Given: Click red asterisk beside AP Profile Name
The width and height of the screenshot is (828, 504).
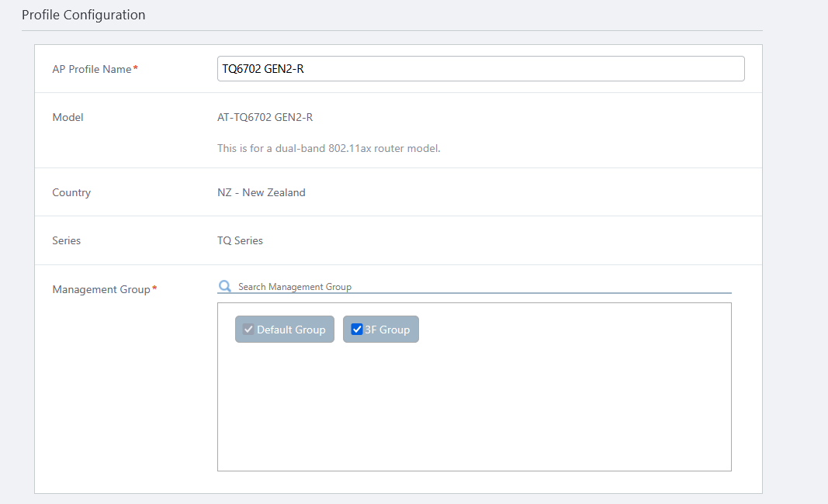Looking at the screenshot, I should click(x=136, y=68).
